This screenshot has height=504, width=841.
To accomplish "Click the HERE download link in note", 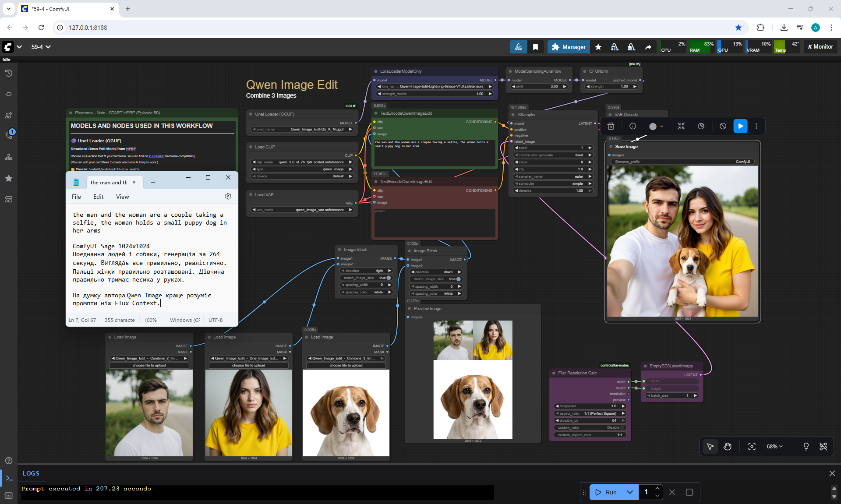I will [x=131, y=149].
